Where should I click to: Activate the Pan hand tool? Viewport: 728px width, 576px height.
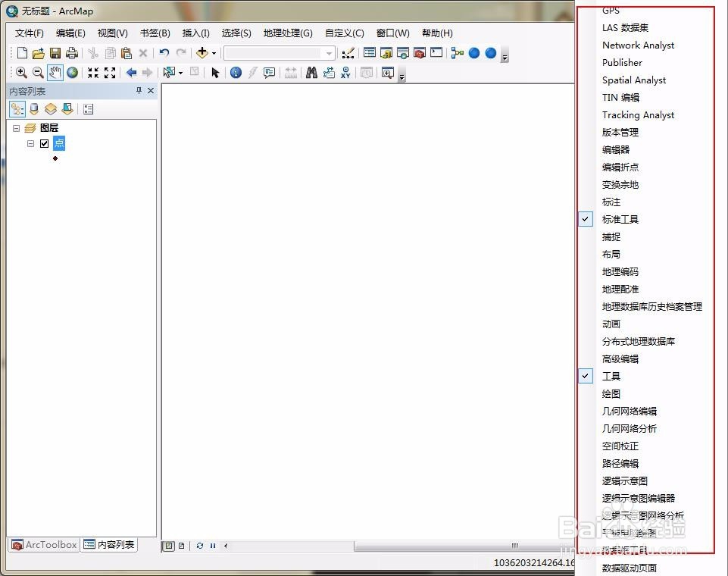pos(55,73)
